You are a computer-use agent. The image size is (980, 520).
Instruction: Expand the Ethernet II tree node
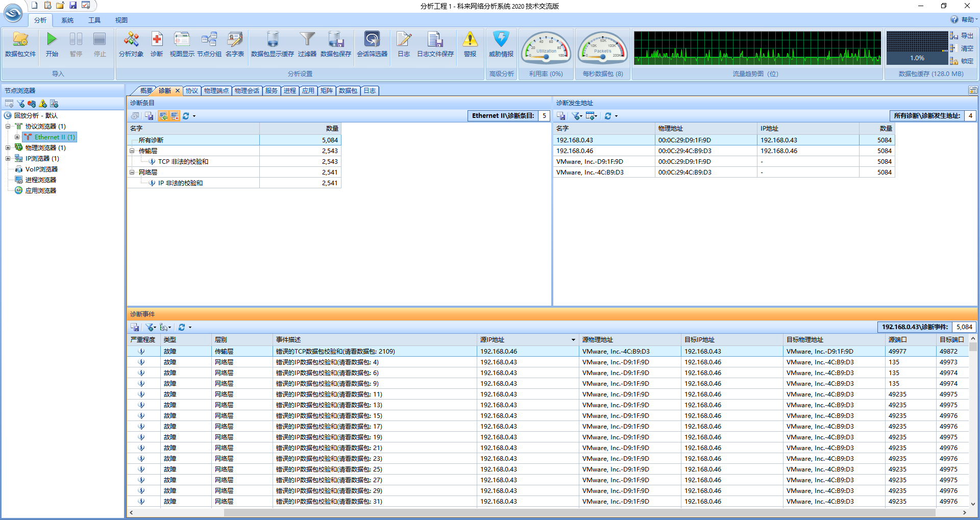tap(17, 137)
